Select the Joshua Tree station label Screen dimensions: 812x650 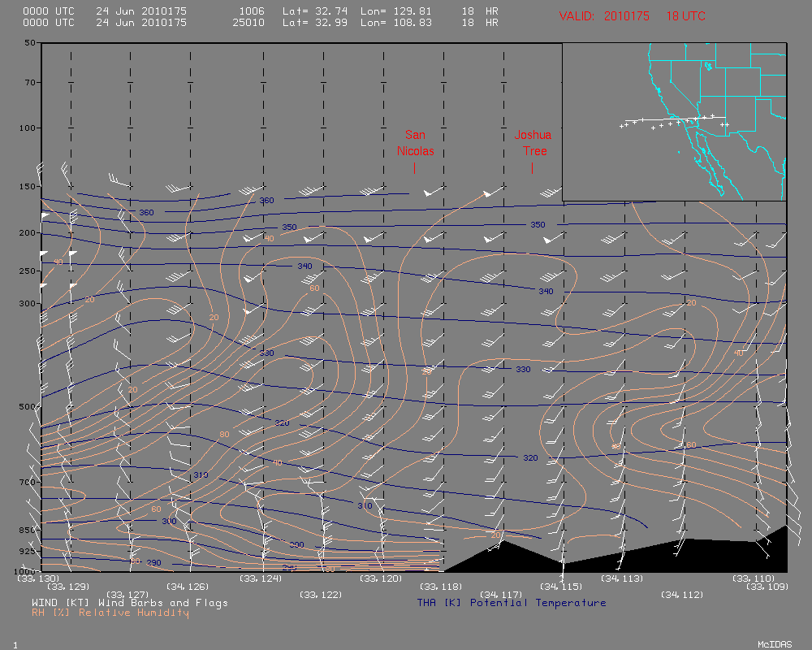[533, 143]
